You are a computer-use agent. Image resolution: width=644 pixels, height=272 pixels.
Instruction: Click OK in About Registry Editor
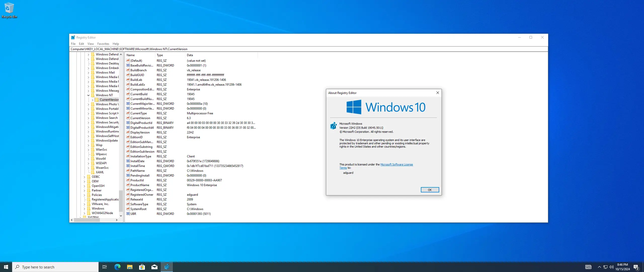(x=430, y=190)
